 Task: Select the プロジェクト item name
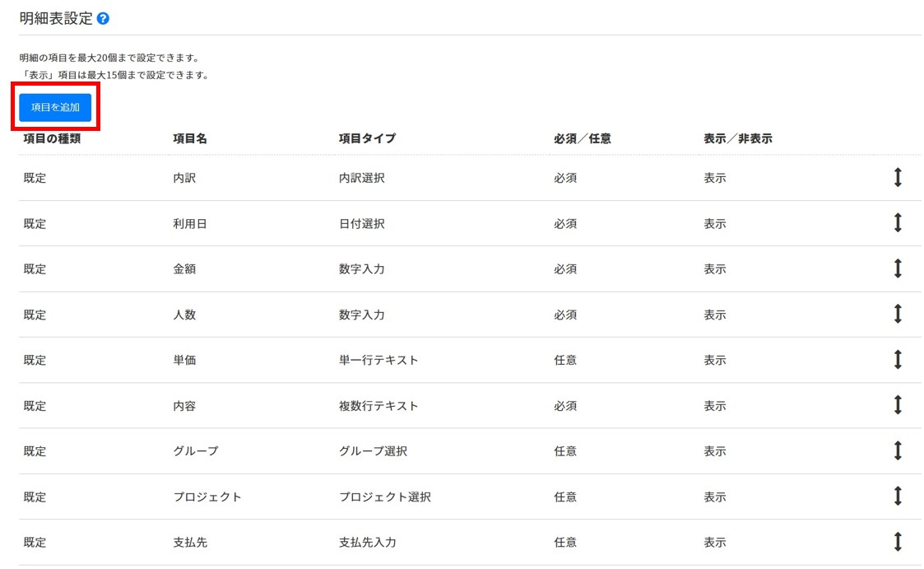[207, 497]
